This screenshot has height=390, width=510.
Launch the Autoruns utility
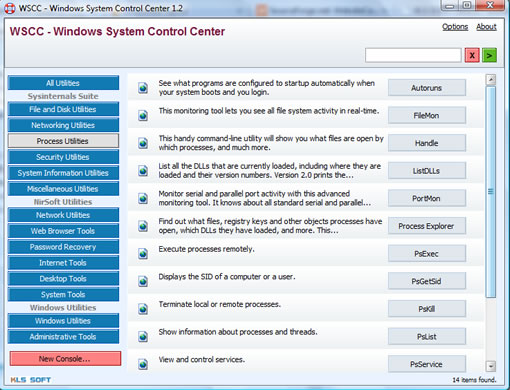click(426, 88)
